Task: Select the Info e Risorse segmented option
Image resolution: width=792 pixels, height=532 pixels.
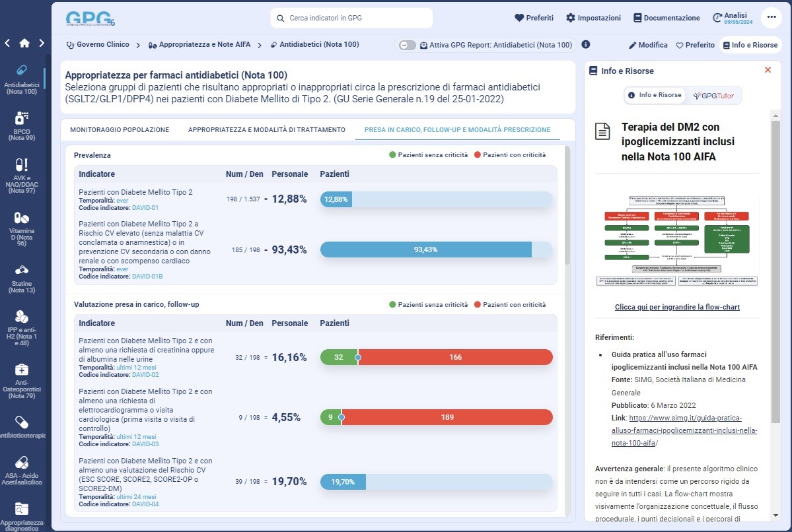Action: [655, 96]
